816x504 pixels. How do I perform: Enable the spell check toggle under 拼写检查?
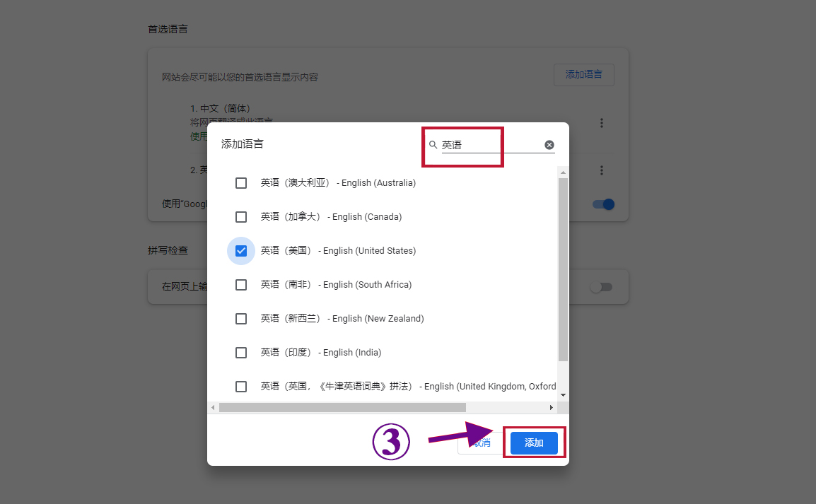(602, 286)
